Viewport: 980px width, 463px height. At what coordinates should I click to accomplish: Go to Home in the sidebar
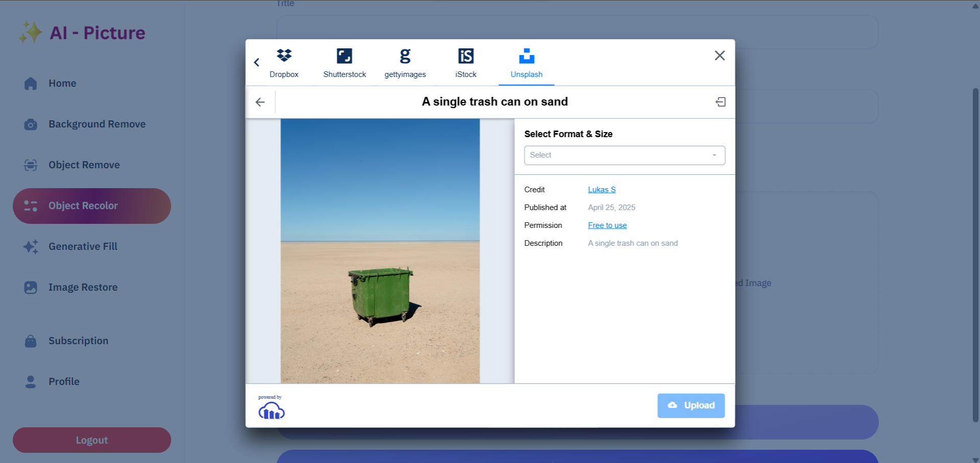(92, 84)
